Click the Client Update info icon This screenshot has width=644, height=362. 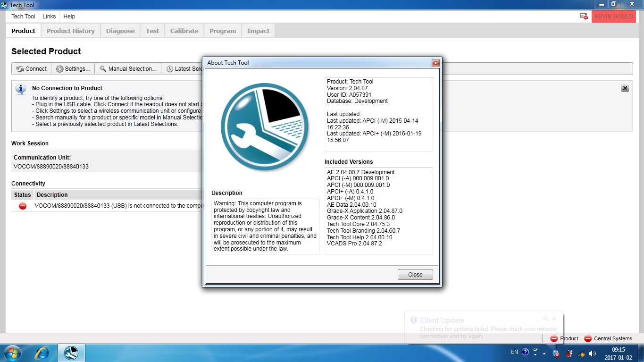[413, 320]
